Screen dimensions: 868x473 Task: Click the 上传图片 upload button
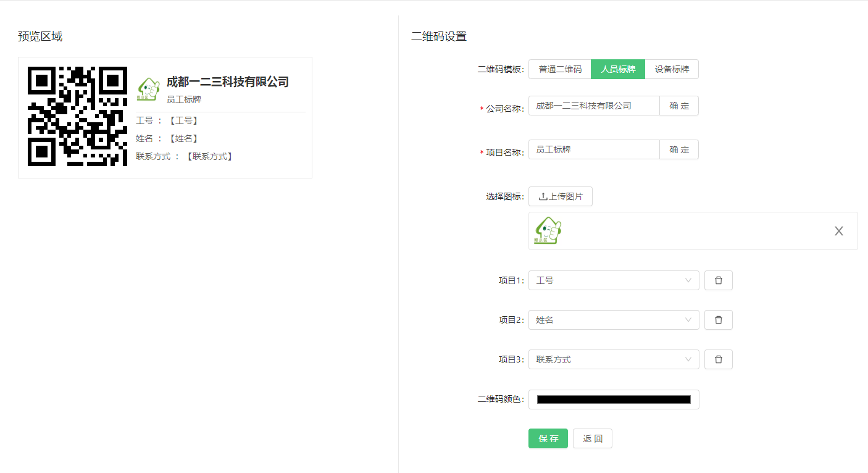[560, 196]
